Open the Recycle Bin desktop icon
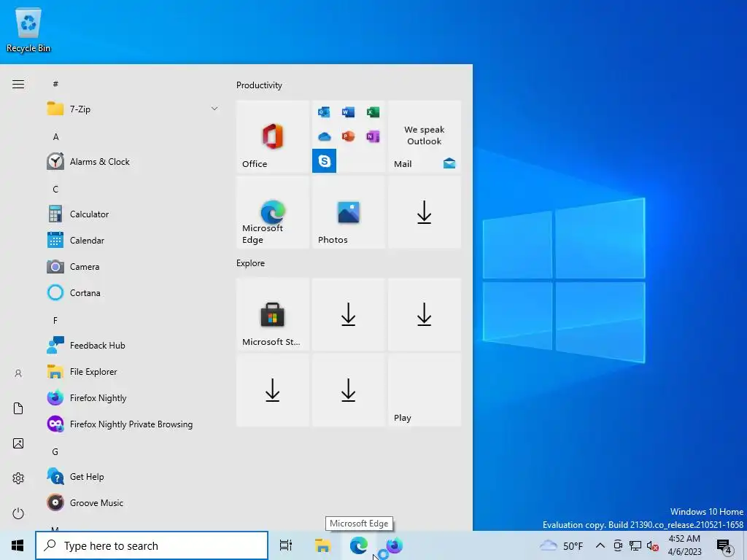The image size is (747, 560). click(x=28, y=30)
